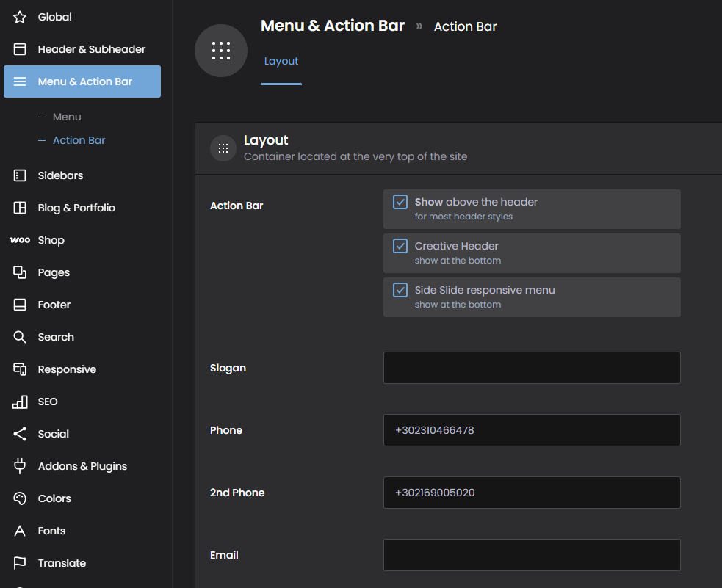This screenshot has width=722, height=588.
Task: Open the Sidebars section icon
Action: click(20, 175)
